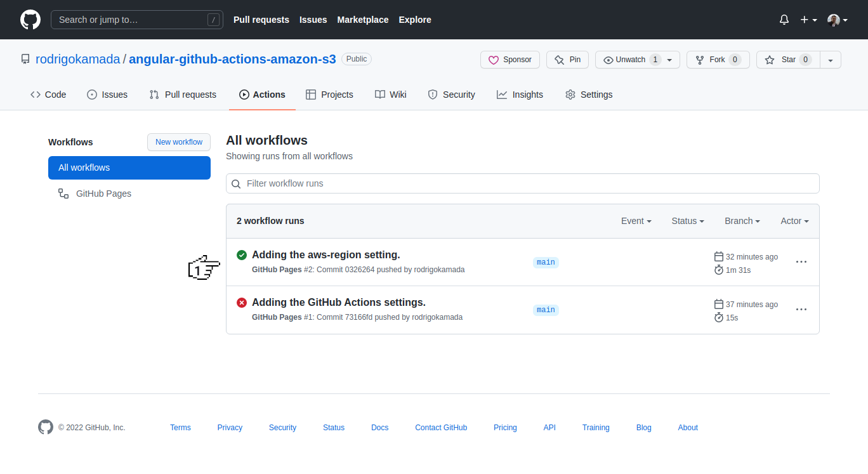This screenshot has height=474, width=868.
Task: Click the notifications bell icon
Action: (x=784, y=20)
